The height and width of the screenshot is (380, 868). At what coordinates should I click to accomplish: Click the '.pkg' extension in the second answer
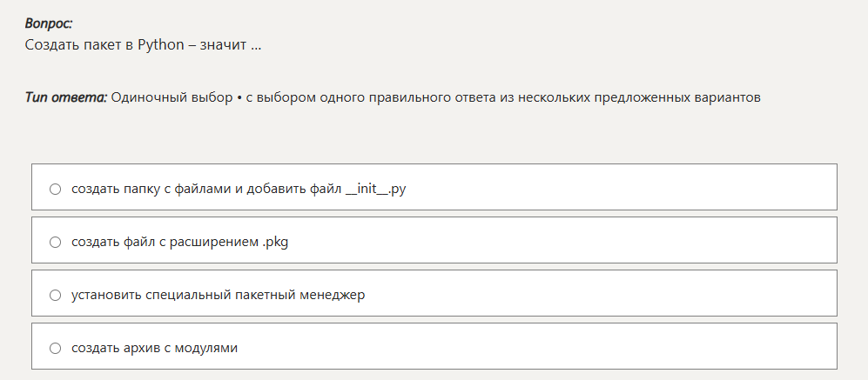[275, 243]
